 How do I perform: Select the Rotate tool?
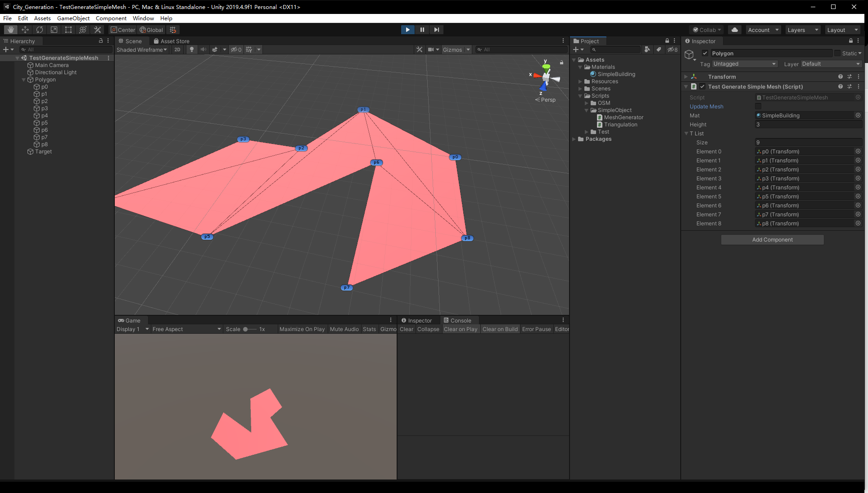click(x=40, y=30)
